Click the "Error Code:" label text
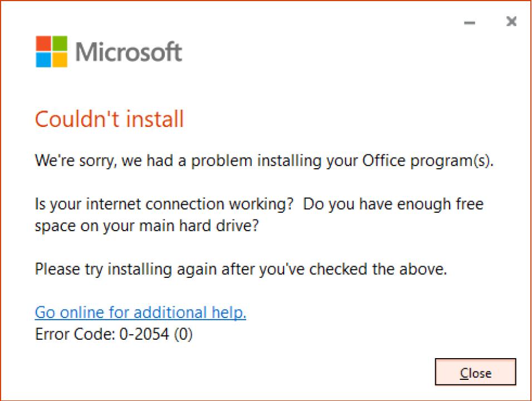Image resolution: width=532 pixels, height=401 pixels. (75, 335)
